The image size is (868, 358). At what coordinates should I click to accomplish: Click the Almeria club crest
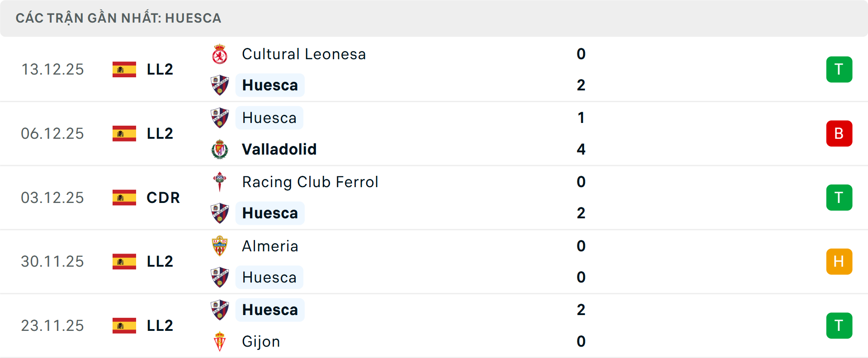[x=220, y=246]
